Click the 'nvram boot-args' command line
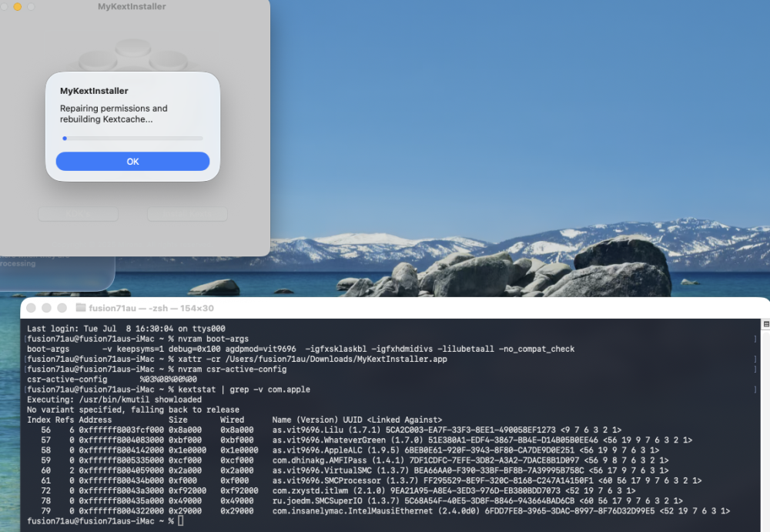 tap(138, 339)
